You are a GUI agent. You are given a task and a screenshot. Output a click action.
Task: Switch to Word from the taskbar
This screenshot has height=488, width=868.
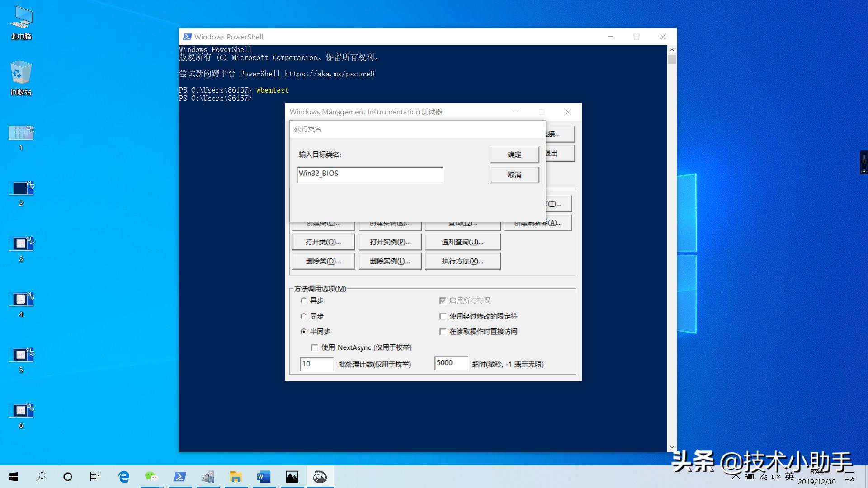point(264,477)
